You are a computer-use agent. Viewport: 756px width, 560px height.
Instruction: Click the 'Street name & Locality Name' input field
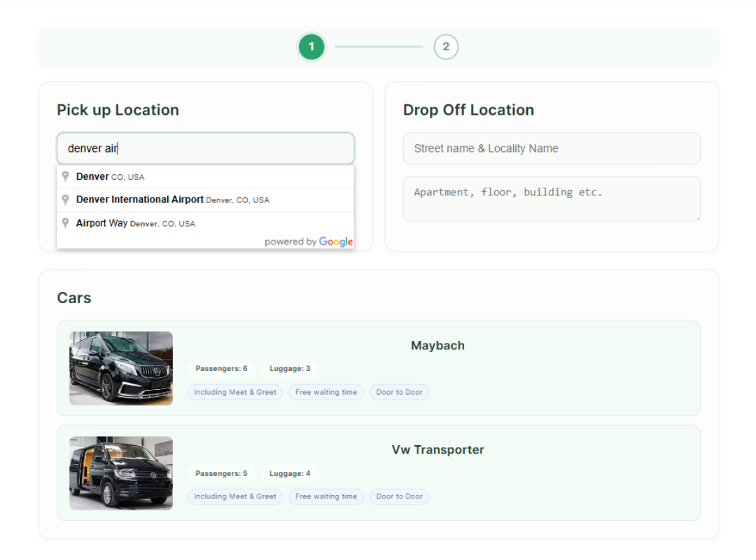(x=552, y=148)
